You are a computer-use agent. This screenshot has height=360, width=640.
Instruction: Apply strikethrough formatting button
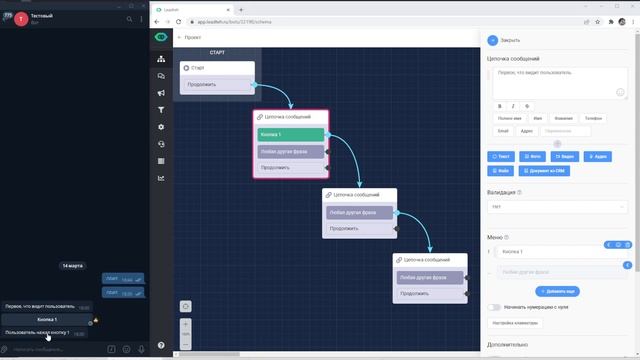pyautogui.click(x=527, y=106)
